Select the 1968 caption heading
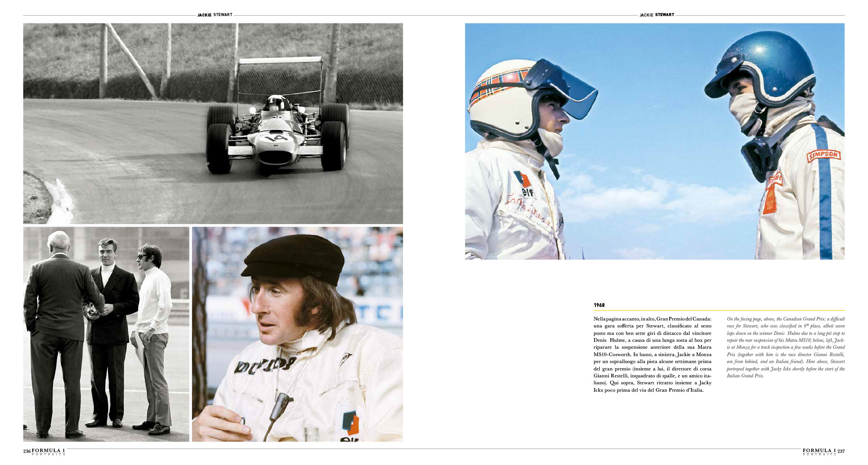Viewport: 868px width, 465px height. tap(599, 305)
